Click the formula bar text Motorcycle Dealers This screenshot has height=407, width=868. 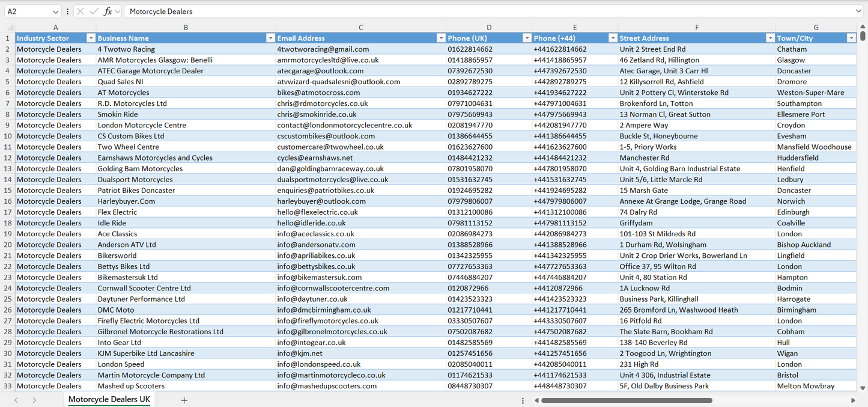(x=161, y=11)
